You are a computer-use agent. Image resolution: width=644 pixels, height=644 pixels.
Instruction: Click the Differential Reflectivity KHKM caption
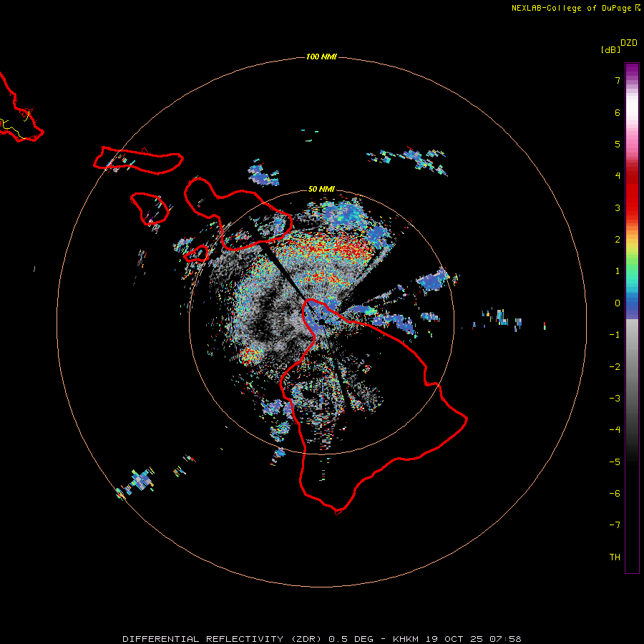(322, 639)
